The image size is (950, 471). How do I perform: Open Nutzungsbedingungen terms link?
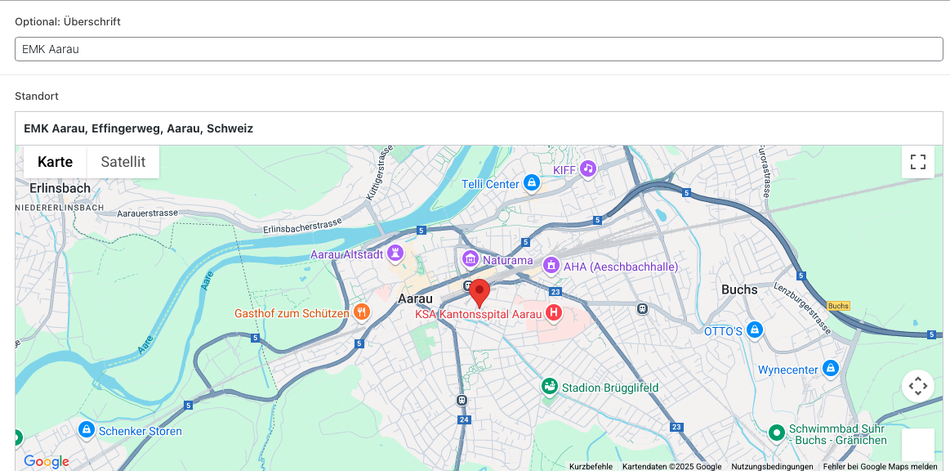772,467
